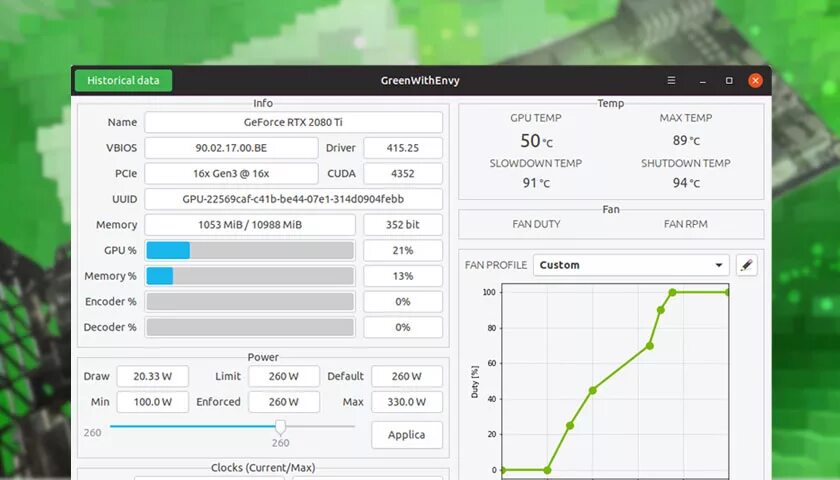
Task: Minimize the GreenWithEnvy window
Action: pyautogui.click(x=702, y=81)
